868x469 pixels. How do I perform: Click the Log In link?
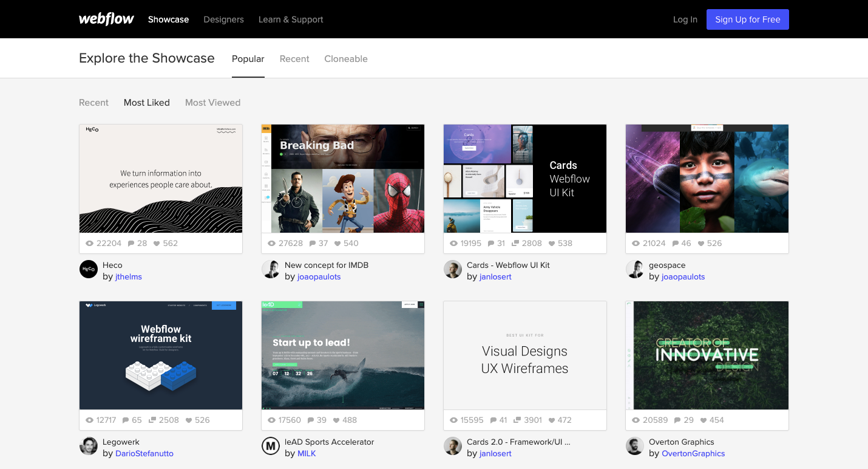point(685,19)
